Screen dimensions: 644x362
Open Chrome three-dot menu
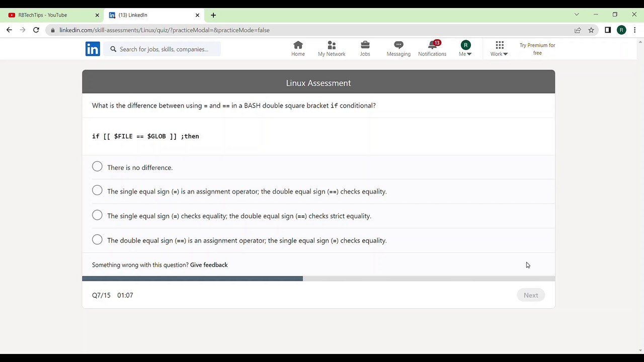tap(634, 30)
